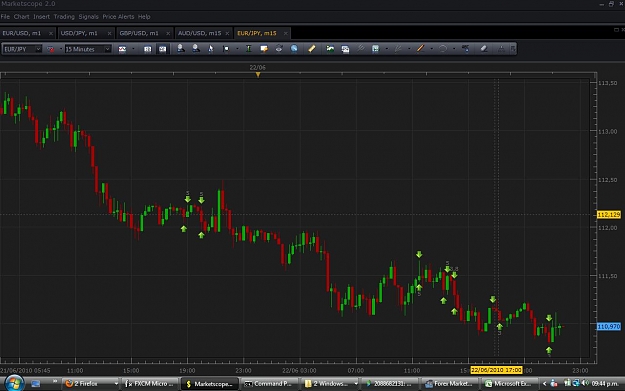Click the label comment icon
Screen dimensions: 625x391
[x=264, y=49]
